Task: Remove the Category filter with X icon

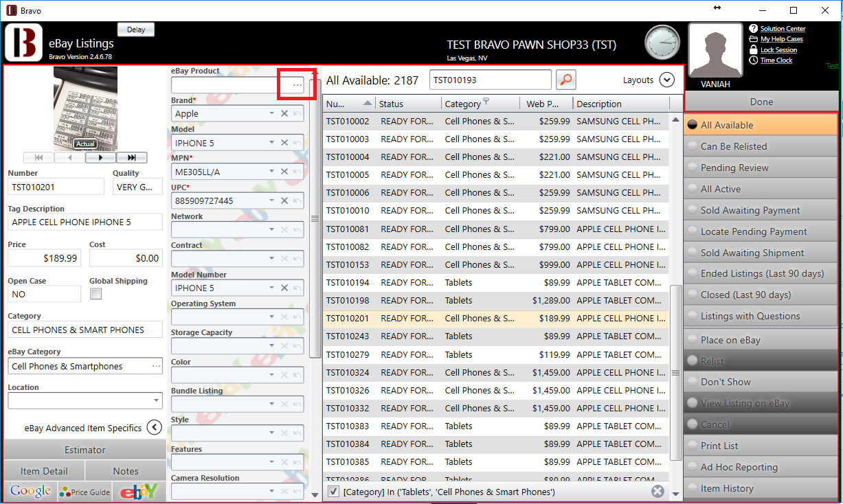Action: (x=657, y=491)
